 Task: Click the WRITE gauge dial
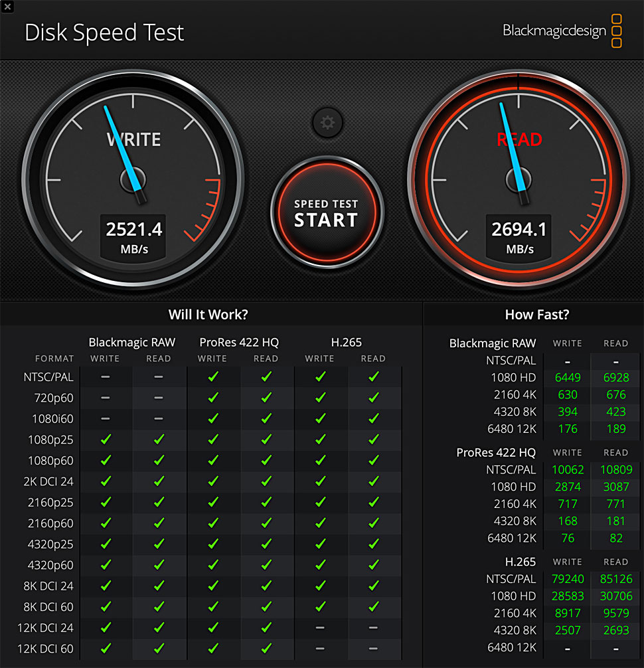(133, 179)
